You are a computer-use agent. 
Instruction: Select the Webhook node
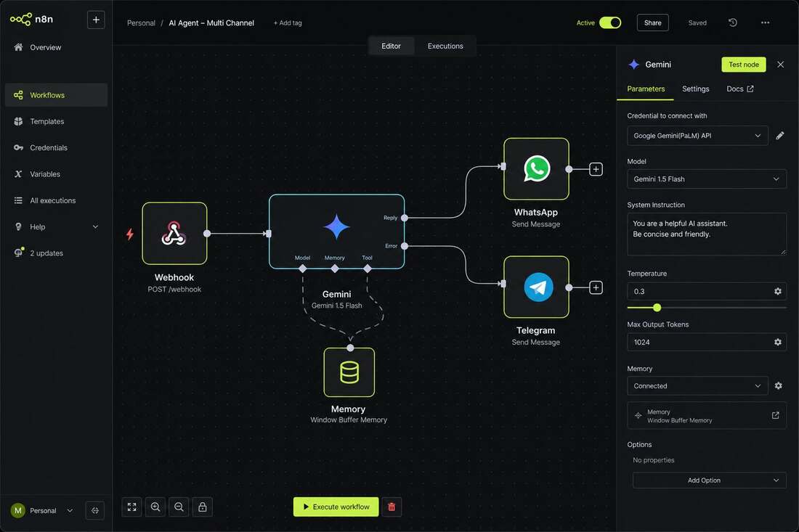coord(174,234)
